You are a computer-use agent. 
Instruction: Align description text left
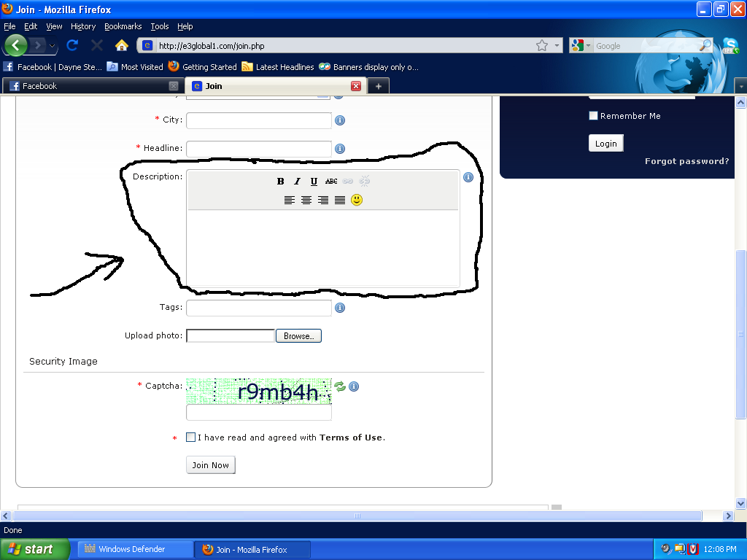coord(289,200)
